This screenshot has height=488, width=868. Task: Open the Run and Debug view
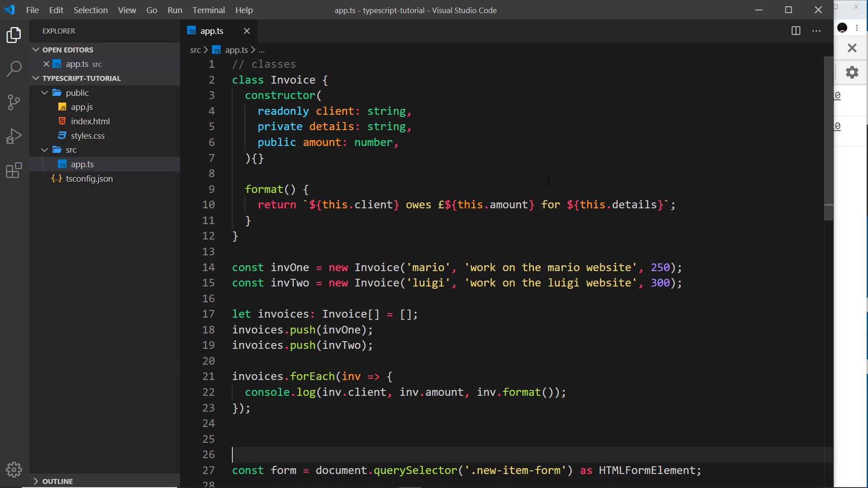pyautogui.click(x=14, y=136)
